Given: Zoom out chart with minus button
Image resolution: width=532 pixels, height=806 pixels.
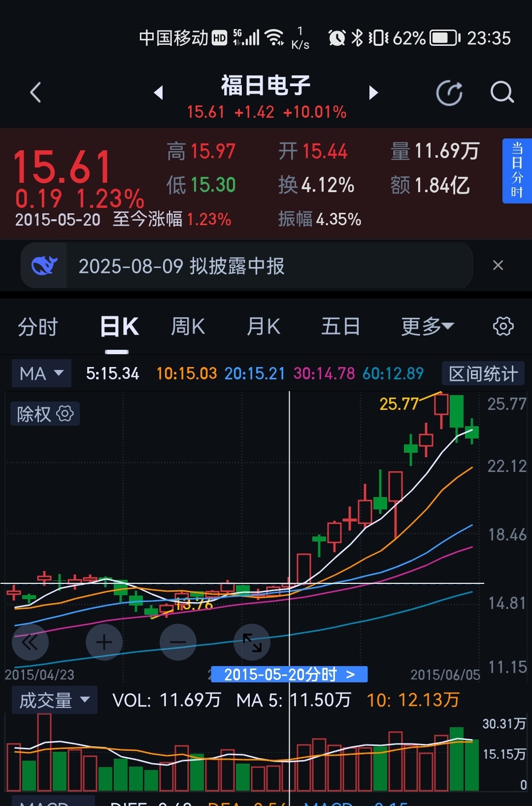Looking at the screenshot, I should (178, 642).
